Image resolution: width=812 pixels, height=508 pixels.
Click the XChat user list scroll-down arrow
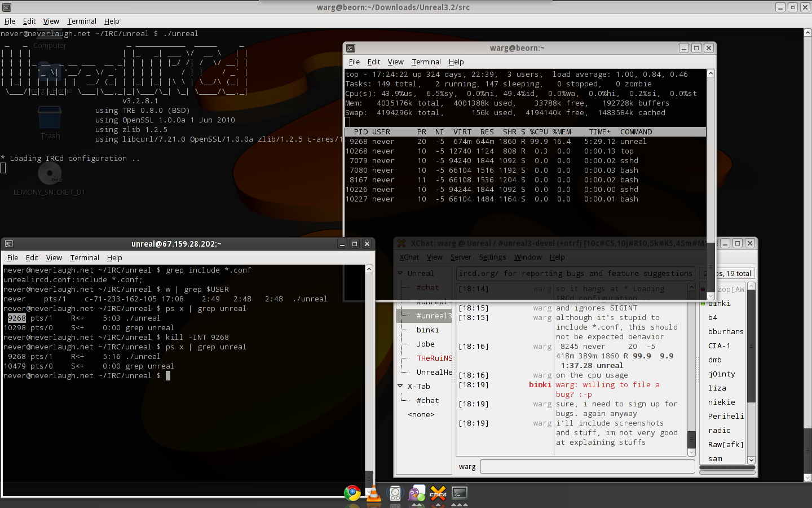(751, 460)
